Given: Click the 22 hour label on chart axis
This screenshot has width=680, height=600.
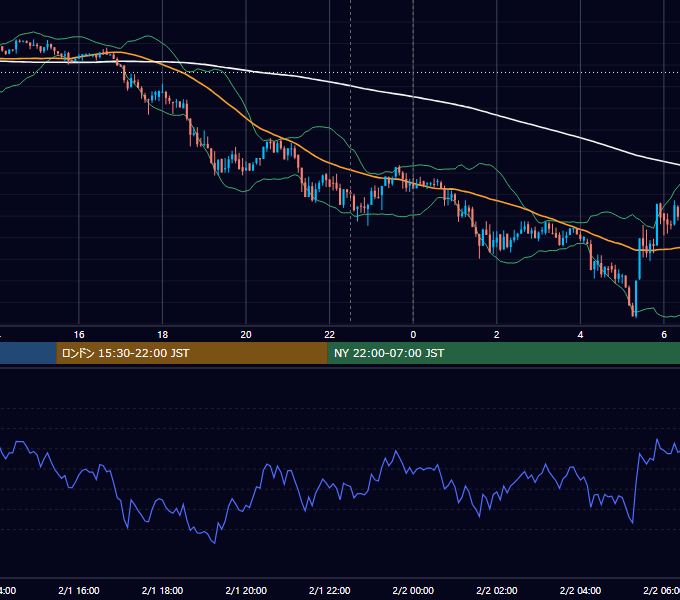Looking at the screenshot, I should tap(330, 335).
